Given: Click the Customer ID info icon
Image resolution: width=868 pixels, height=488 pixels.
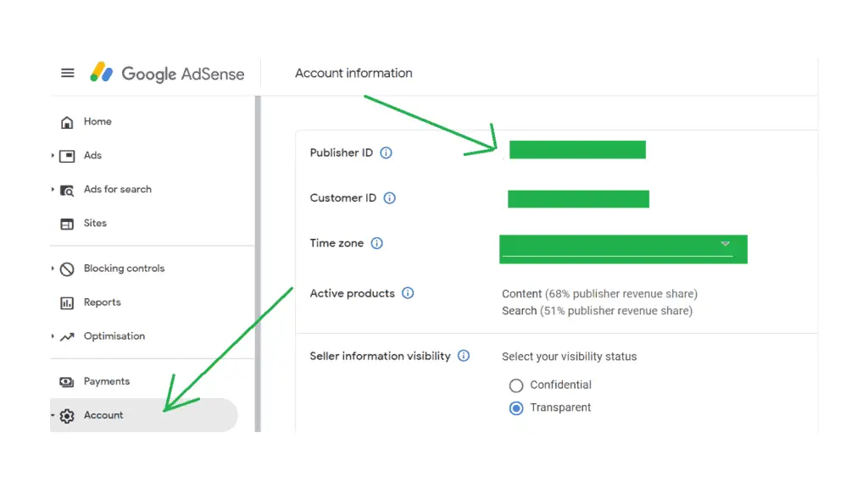Looking at the screenshot, I should point(389,198).
